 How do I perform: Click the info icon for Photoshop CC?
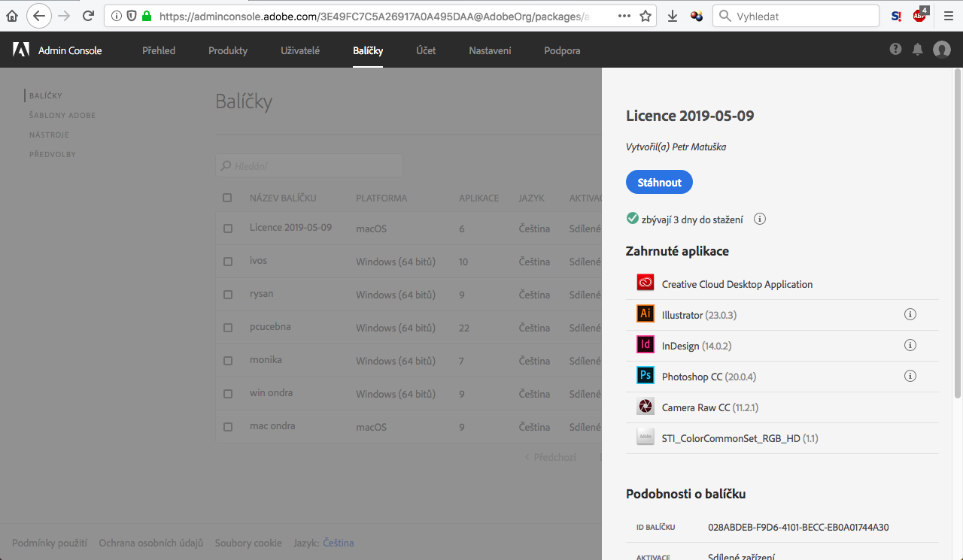[x=910, y=376]
